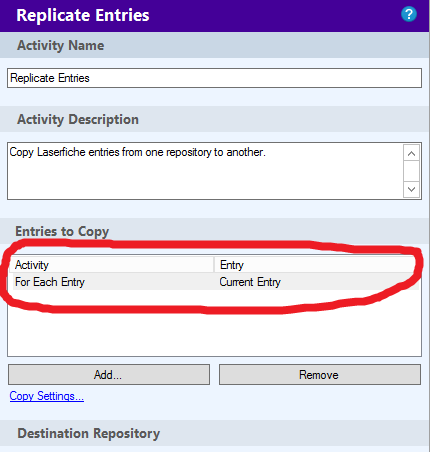Viewport: 434px width, 452px height.
Task: Click the column divider between Activity and Entry
Action: click(214, 265)
